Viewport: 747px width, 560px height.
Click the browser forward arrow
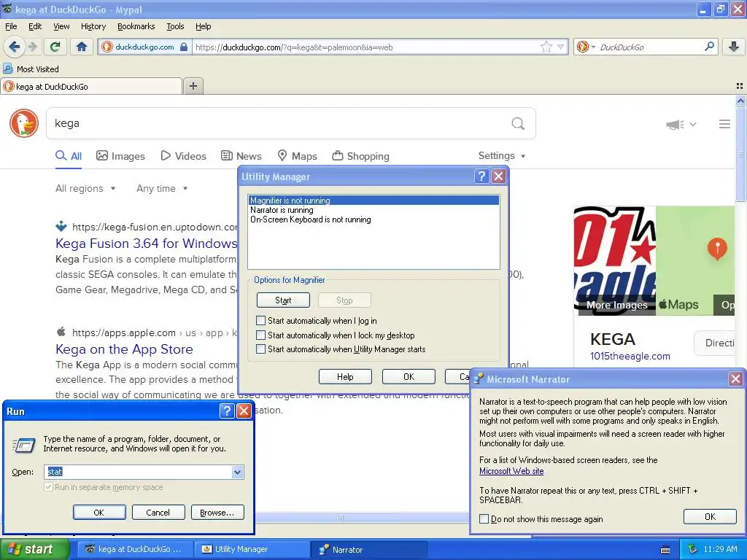click(x=32, y=47)
